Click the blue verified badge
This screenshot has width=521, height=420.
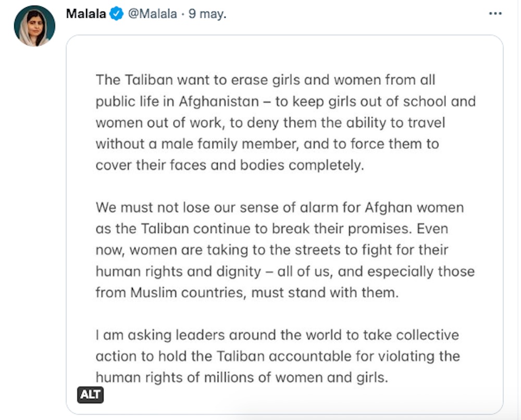[x=116, y=15]
